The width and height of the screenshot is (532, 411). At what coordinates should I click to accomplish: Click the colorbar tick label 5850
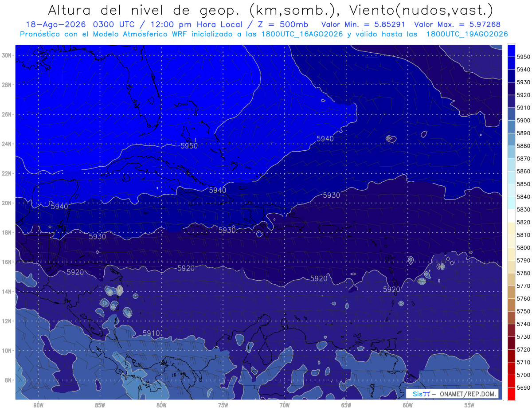tap(524, 184)
